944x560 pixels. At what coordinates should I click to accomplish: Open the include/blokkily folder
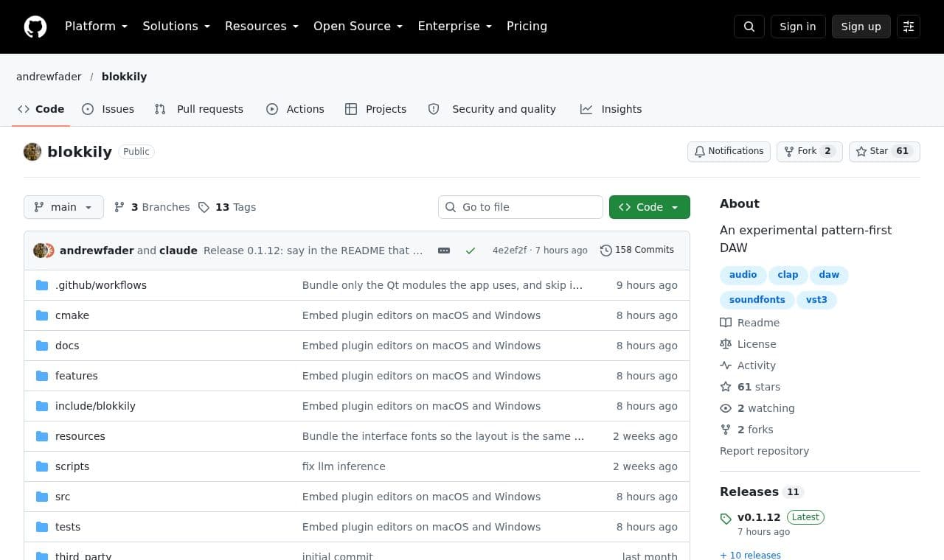tap(95, 406)
